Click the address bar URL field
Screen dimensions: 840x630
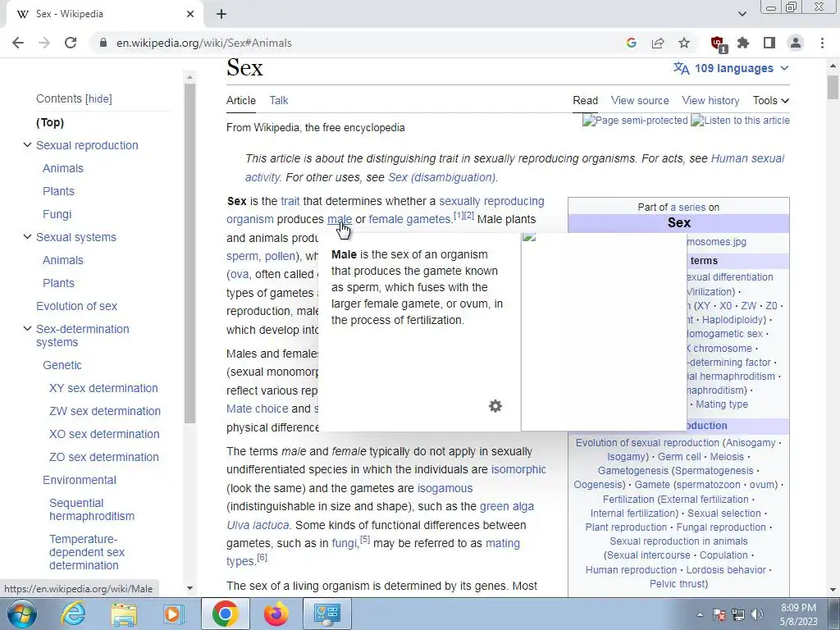coord(354,43)
